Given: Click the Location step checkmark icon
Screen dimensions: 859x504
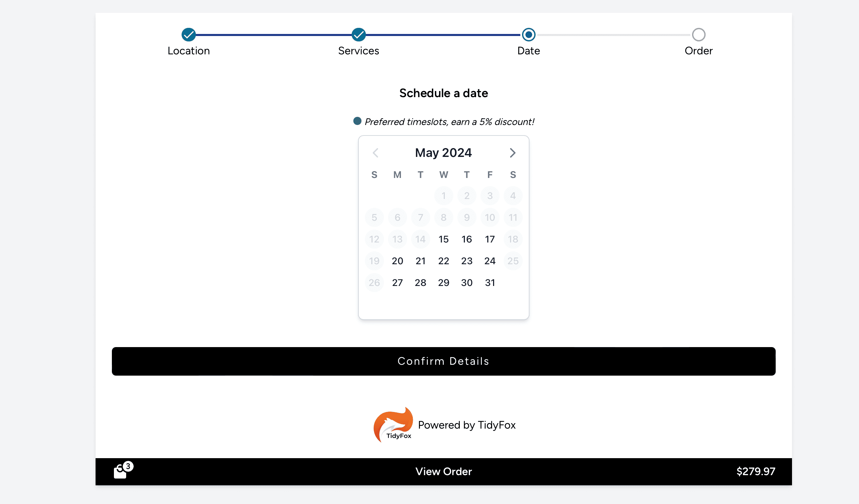Looking at the screenshot, I should coord(188,34).
